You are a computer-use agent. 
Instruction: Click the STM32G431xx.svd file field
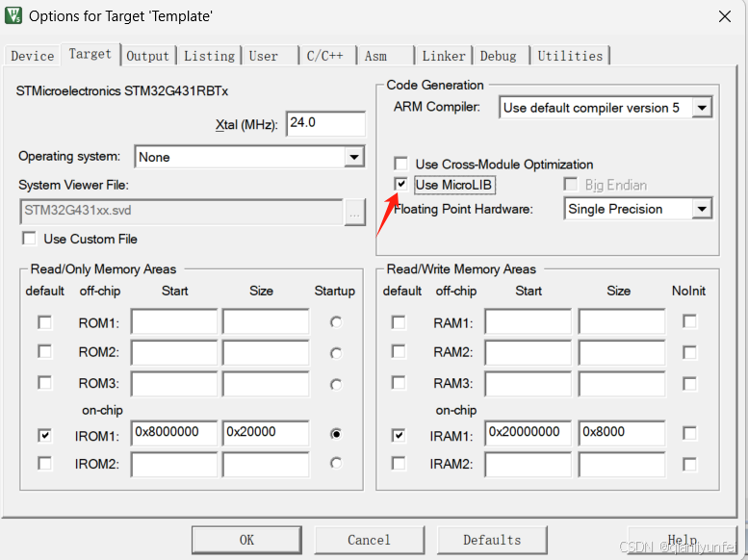[181, 212]
